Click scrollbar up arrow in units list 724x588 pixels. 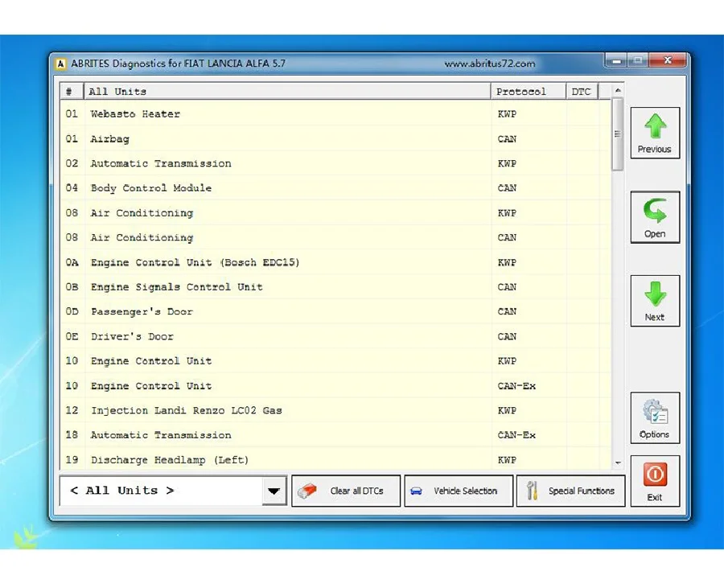click(x=618, y=90)
